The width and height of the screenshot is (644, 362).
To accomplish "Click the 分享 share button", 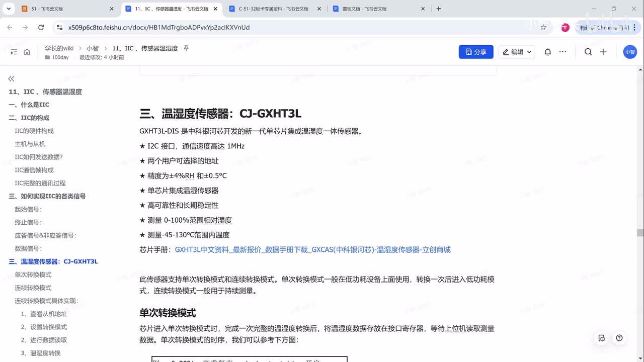I will [x=476, y=52].
